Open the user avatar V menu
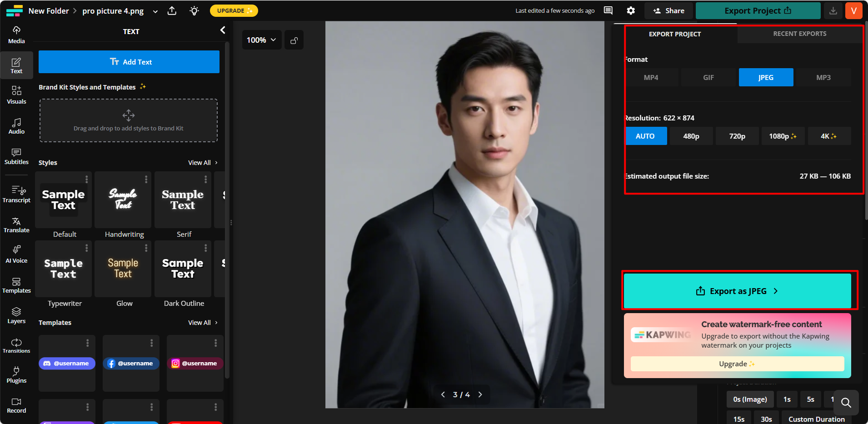 click(854, 10)
